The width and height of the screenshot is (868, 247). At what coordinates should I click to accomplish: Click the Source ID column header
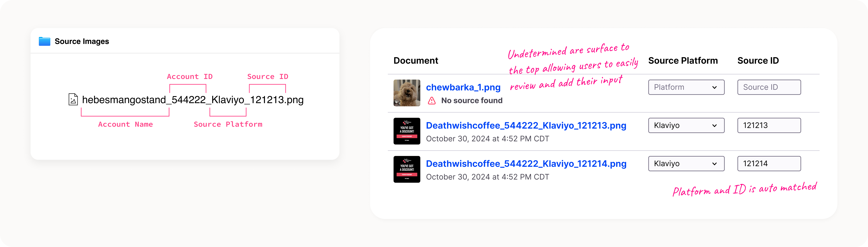tap(758, 61)
